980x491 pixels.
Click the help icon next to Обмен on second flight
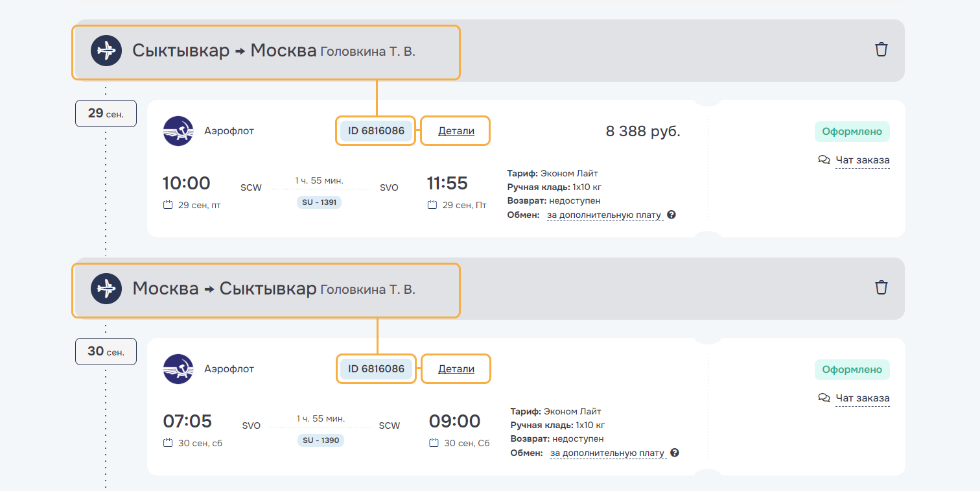[x=675, y=453]
